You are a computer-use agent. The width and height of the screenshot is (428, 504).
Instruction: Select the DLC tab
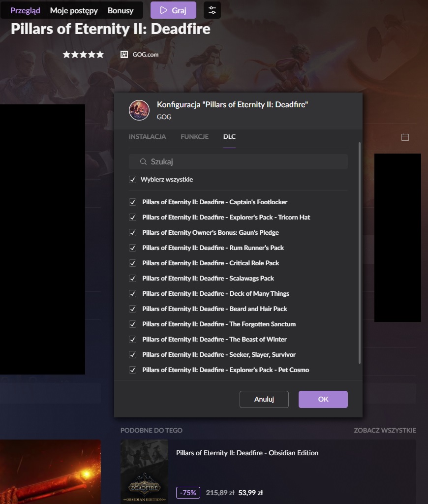coord(229,137)
